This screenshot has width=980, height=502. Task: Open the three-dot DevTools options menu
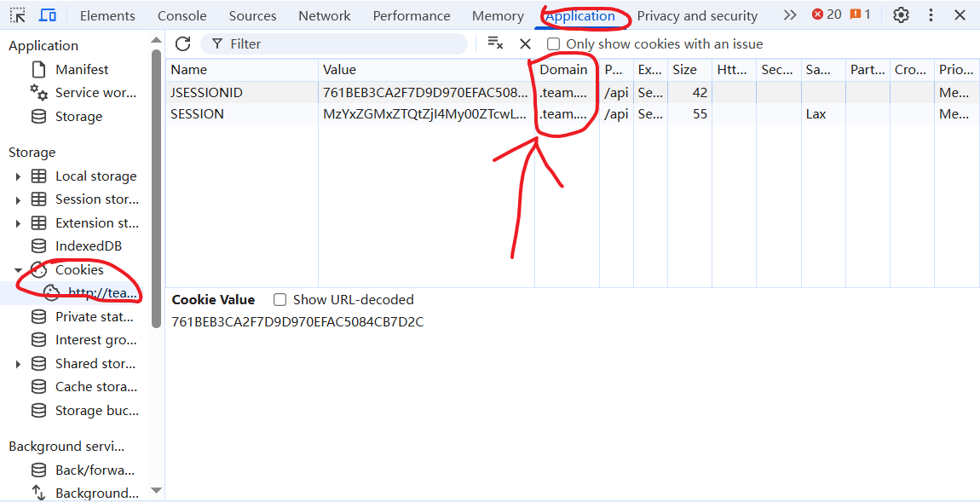[x=931, y=14]
